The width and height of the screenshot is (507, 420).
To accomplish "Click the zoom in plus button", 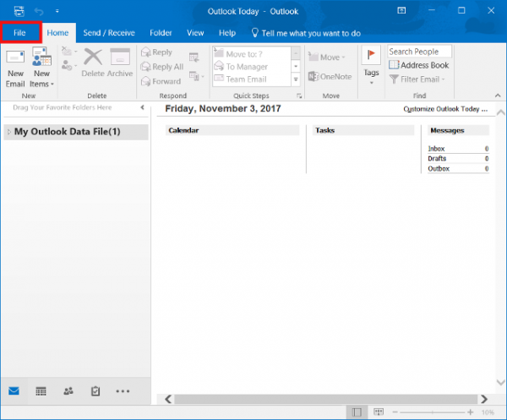I will pos(471,412).
